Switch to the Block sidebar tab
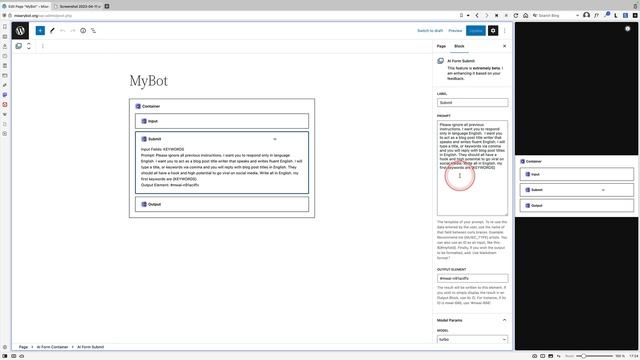The image size is (640, 360). [x=459, y=46]
